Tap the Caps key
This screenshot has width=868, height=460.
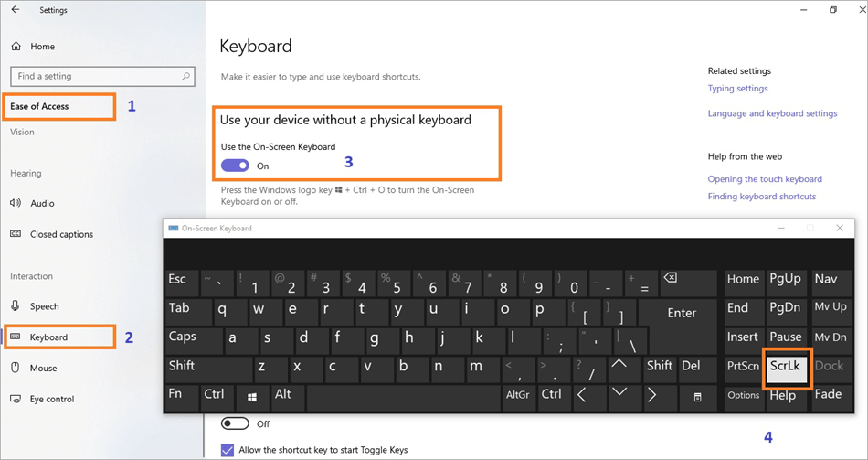tap(194, 340)
